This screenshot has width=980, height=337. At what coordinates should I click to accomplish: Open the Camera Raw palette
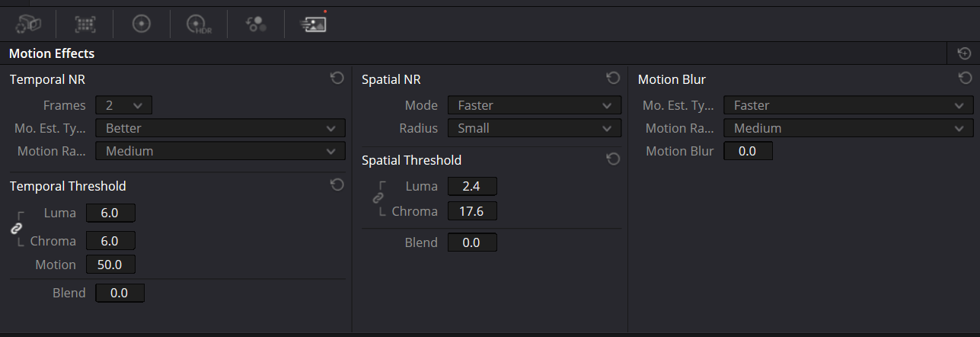coord(28,24)
